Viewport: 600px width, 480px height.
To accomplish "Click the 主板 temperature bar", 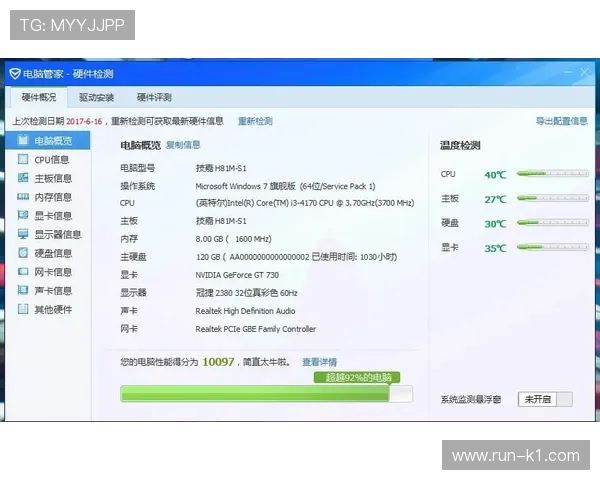I will (x=553, y=198).
